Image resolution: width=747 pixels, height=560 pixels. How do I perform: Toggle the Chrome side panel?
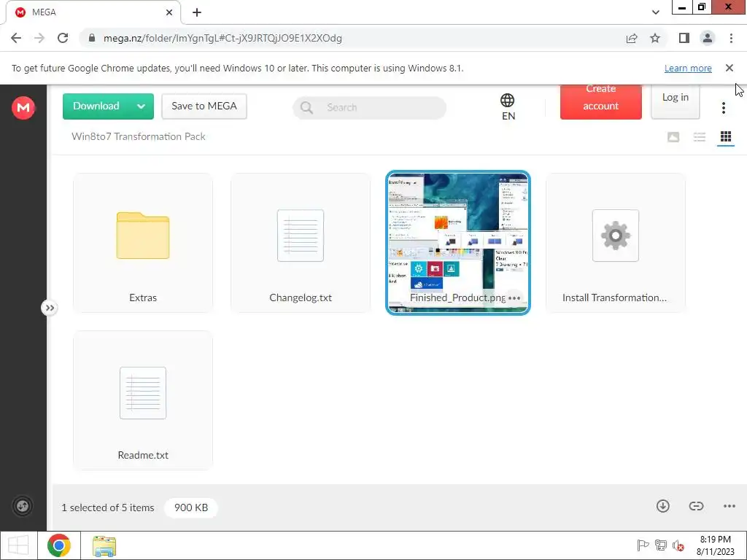pyautogui.click(x=684, y=38)
